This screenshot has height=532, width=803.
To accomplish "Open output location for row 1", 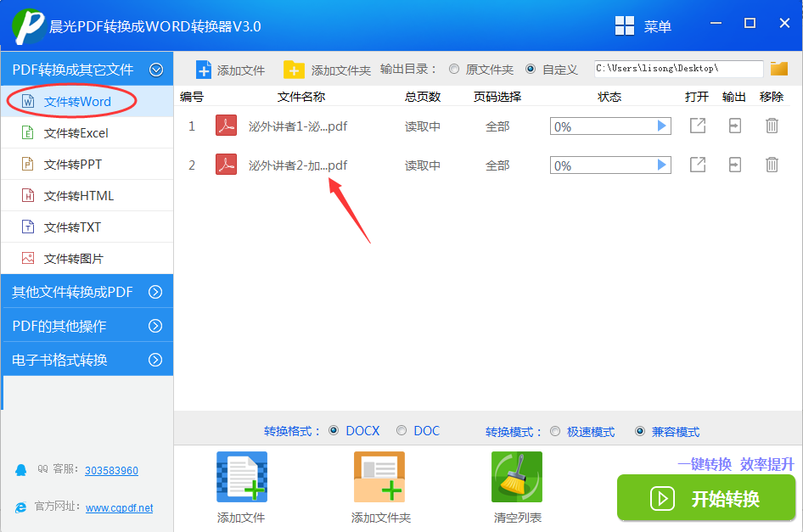I will point(735,126).
